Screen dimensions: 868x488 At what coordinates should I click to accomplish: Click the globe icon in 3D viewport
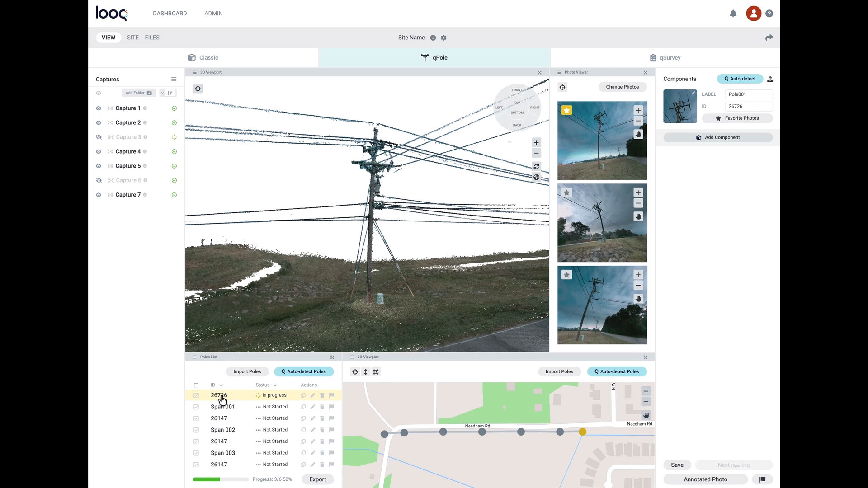coord(536,178)
